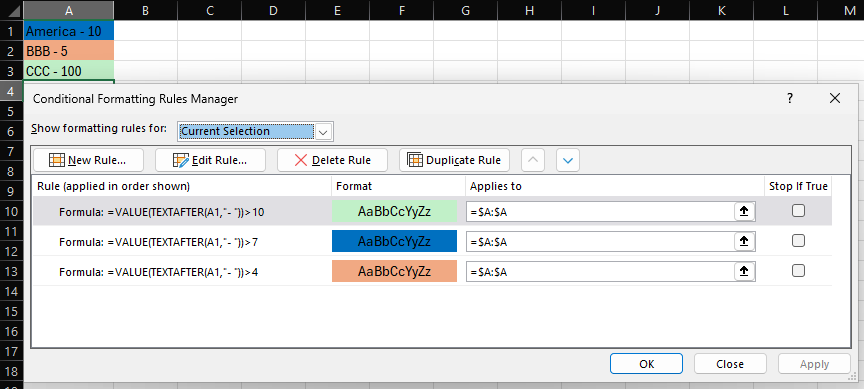Select column A header

69,10
